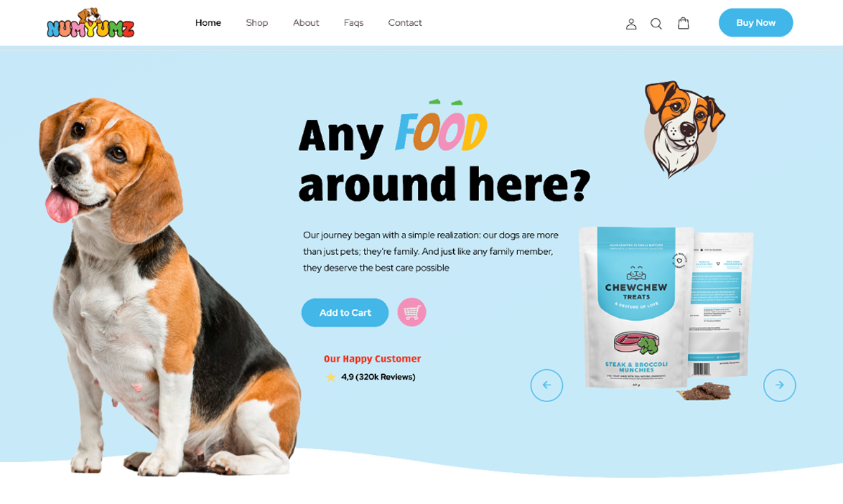Click the yellow review star
Viewport: 843px width, 504px height.
331,377
